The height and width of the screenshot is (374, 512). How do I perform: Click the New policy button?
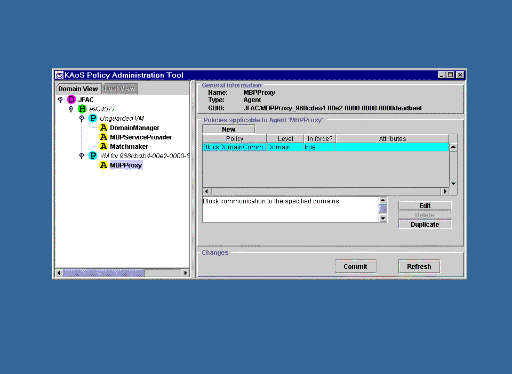click(x=228, y=129)
